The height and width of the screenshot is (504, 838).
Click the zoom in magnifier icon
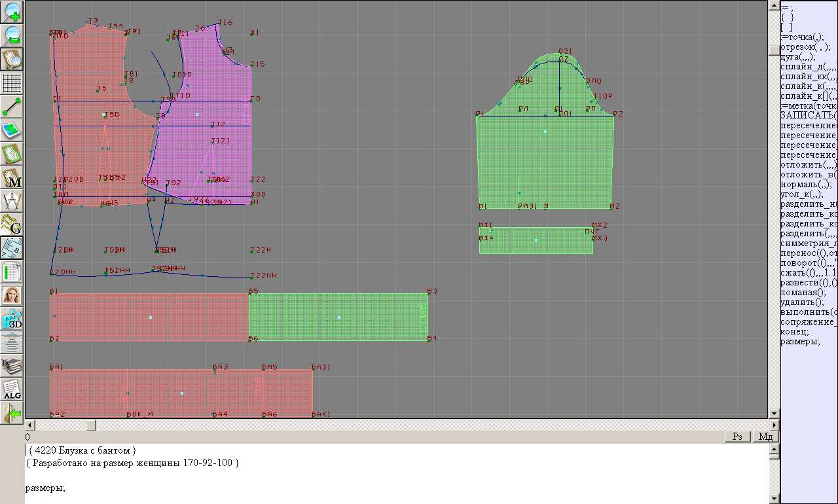12,12
